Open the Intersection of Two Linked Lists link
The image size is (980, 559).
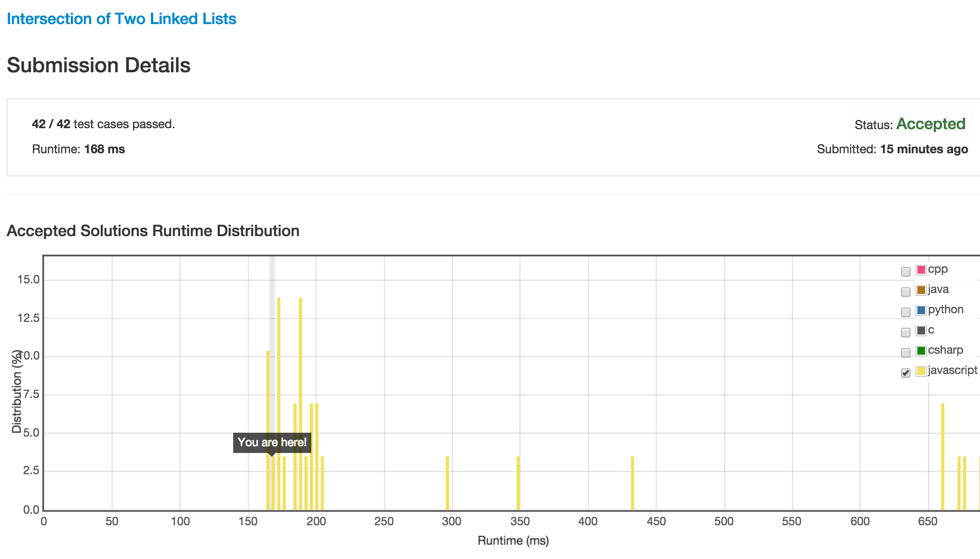coord(121,19)
